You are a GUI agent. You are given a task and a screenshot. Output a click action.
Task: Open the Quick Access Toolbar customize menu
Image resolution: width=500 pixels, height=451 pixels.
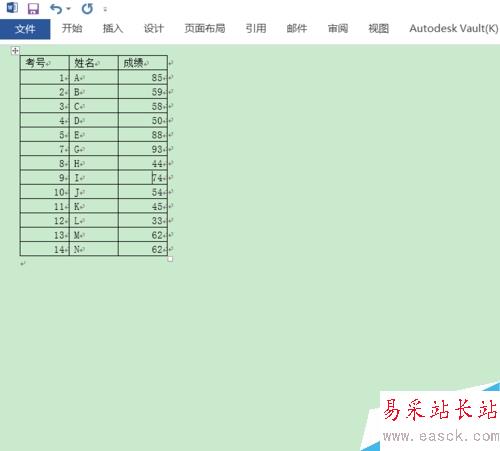tap(105, 9)
